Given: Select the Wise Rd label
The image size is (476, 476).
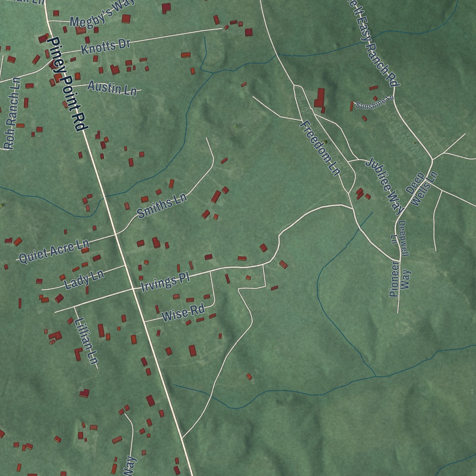Looking at the screenshot, I should click(x=183, y=313).
